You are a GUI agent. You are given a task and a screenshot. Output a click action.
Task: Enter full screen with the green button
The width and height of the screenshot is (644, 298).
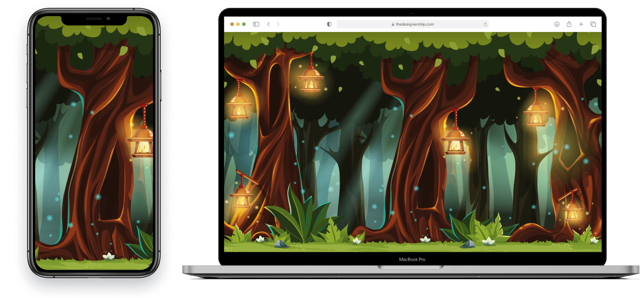pyautogui.click(x=244, y=24)
